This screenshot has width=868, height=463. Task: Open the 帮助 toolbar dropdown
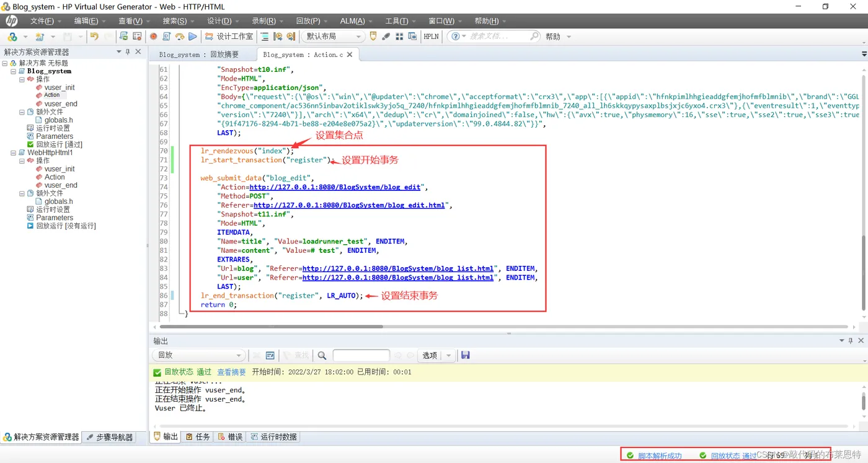(558, 37)
